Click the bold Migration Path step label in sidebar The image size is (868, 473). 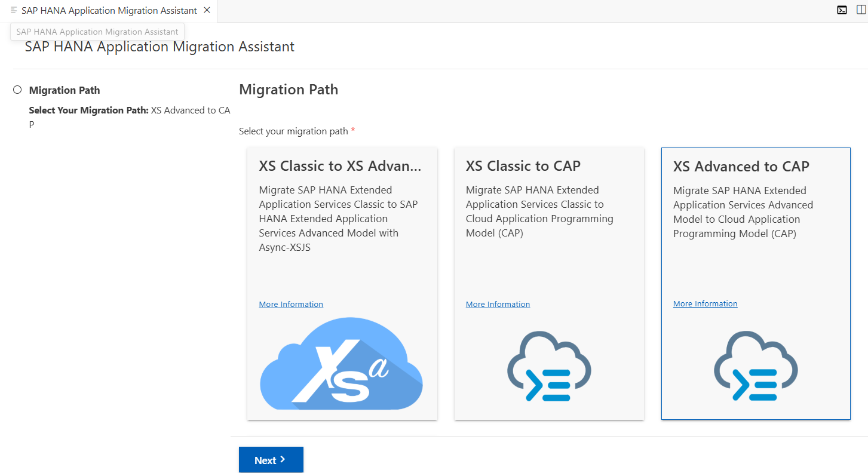point(65,90)
